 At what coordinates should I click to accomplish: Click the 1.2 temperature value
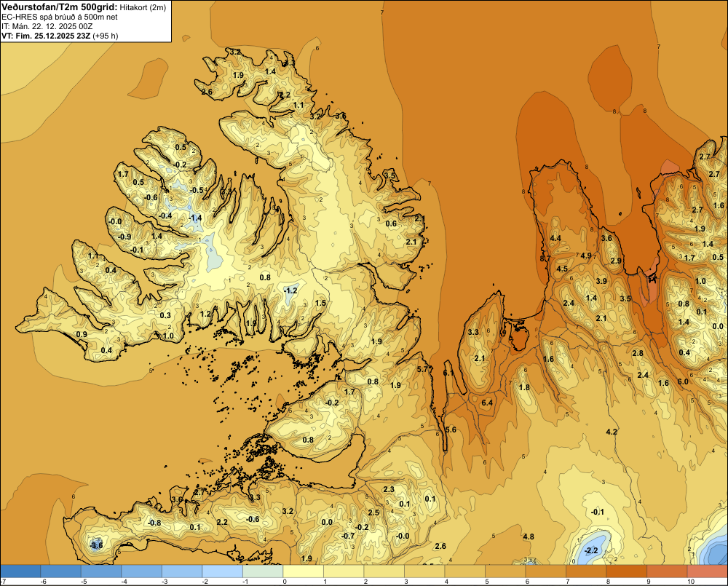206,314
